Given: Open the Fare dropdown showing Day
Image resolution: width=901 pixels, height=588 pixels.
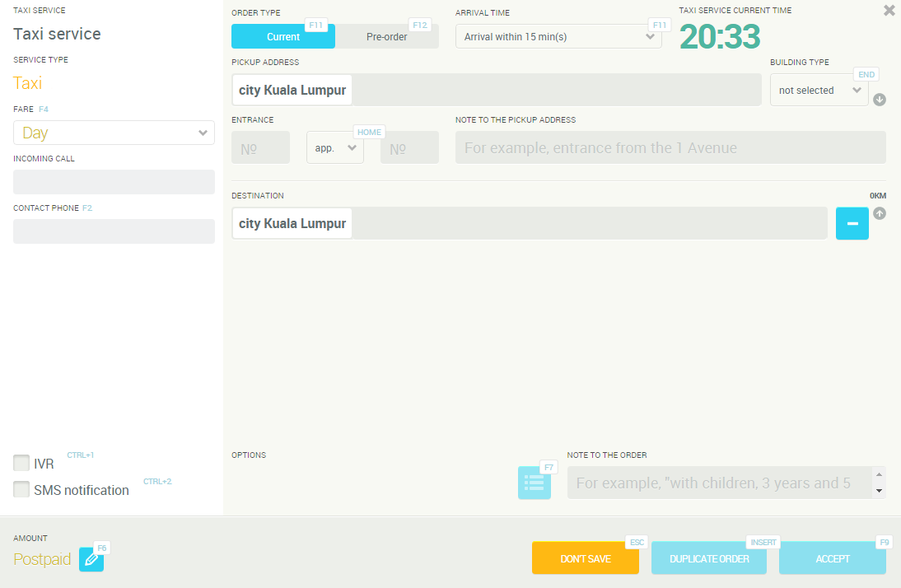Looking at the screenshot, I should [114, 133].
